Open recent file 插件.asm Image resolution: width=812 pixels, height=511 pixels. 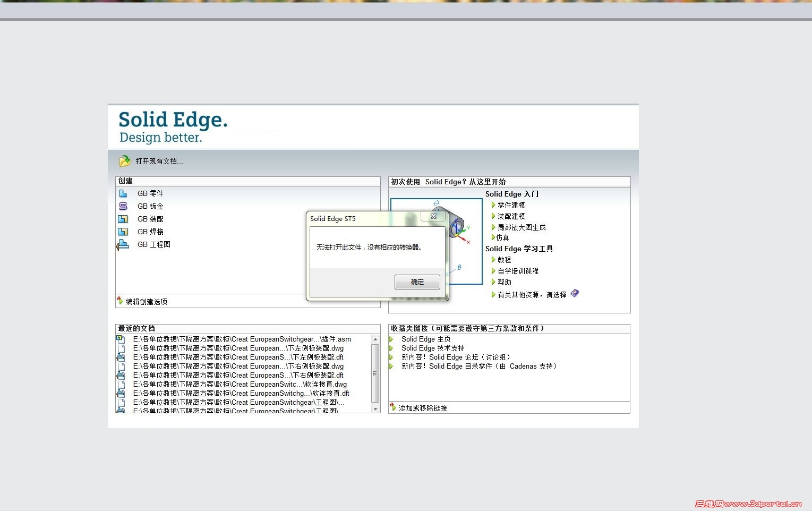(x=242, y=339)
